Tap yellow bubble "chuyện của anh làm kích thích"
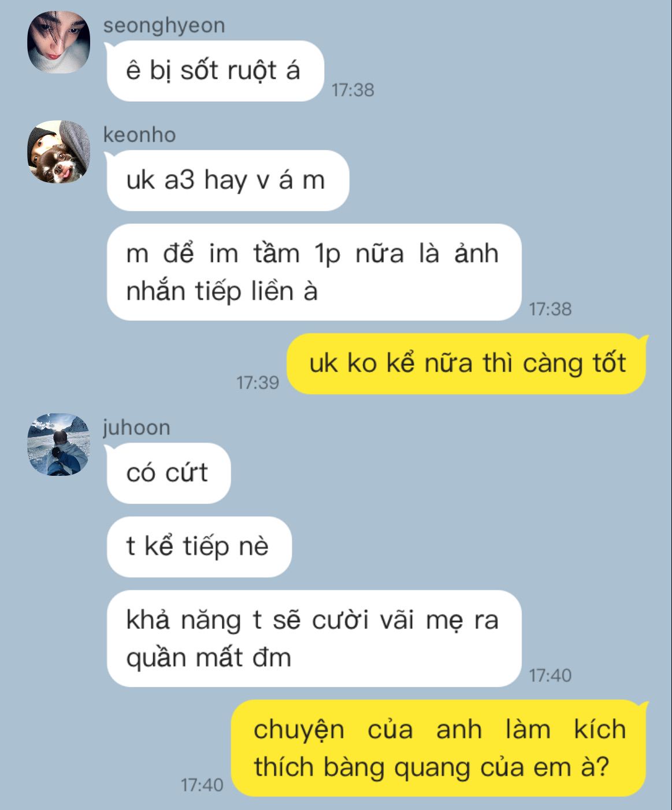The image size is (672, 810). (x=439, y=748)
